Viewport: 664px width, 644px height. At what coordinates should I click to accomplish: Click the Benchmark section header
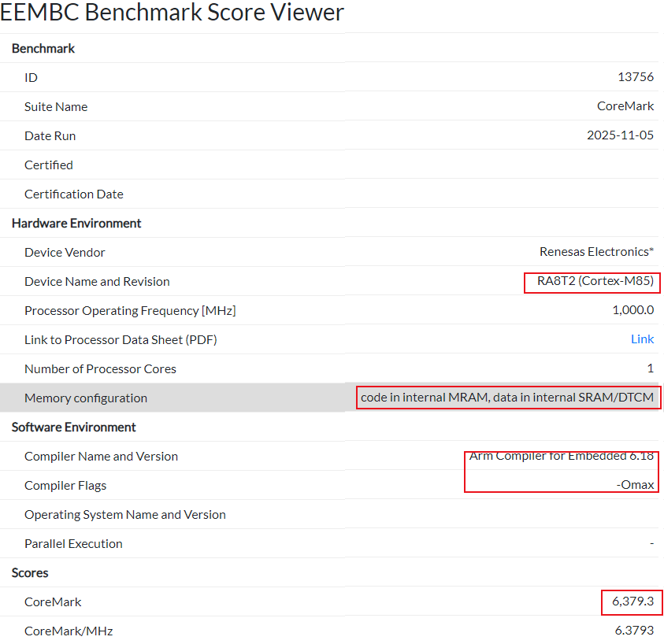pos(43,48)
